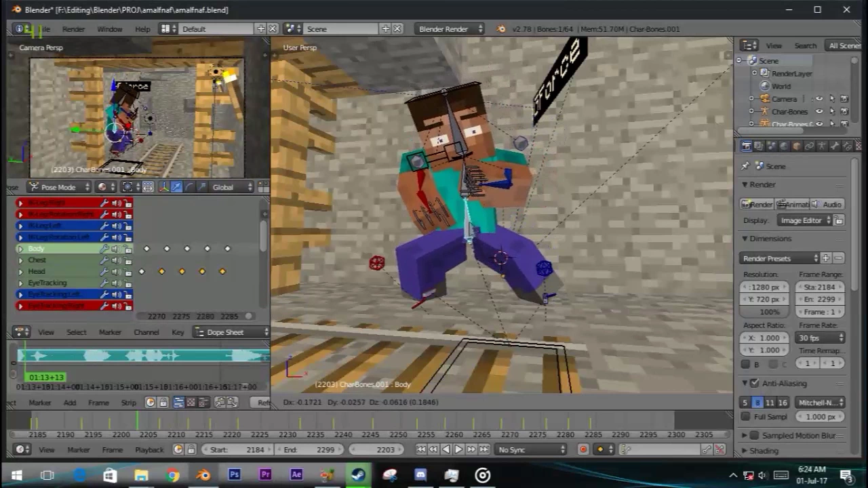The image size is (868, 488).
Task: Toggle Char-Bones renderability in outliner
Action: pyautogui.click(x=844, y=112)
